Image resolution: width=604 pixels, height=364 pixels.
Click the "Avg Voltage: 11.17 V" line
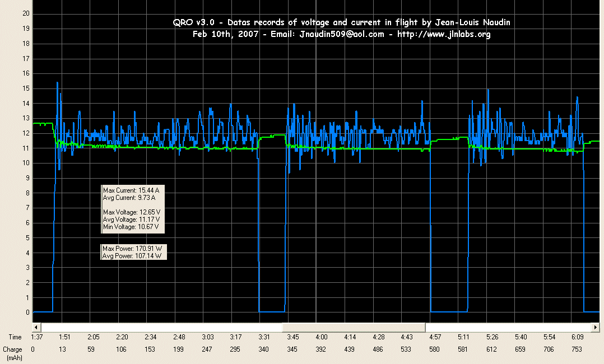point(131,220)
